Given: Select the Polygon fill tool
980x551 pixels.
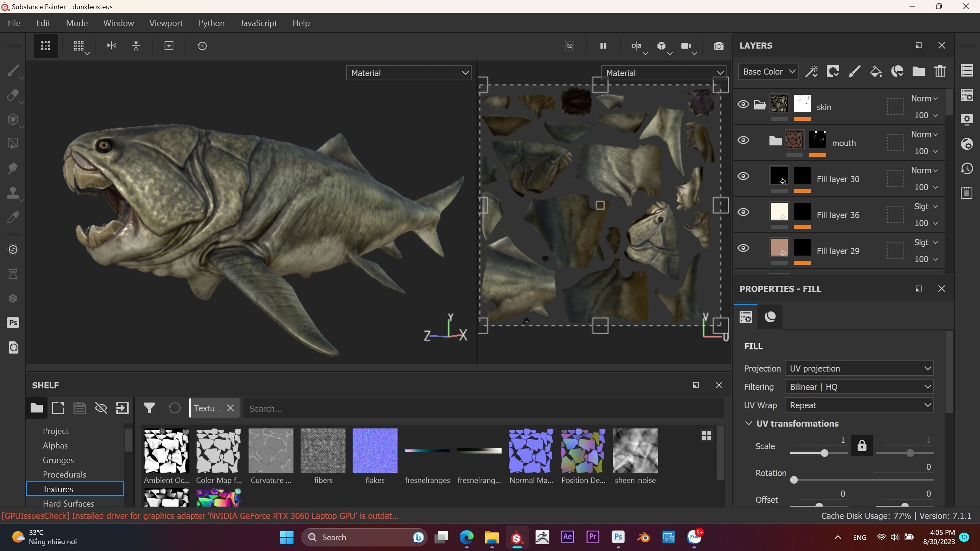Looking at the screenshot, I should tap(13, 144).
